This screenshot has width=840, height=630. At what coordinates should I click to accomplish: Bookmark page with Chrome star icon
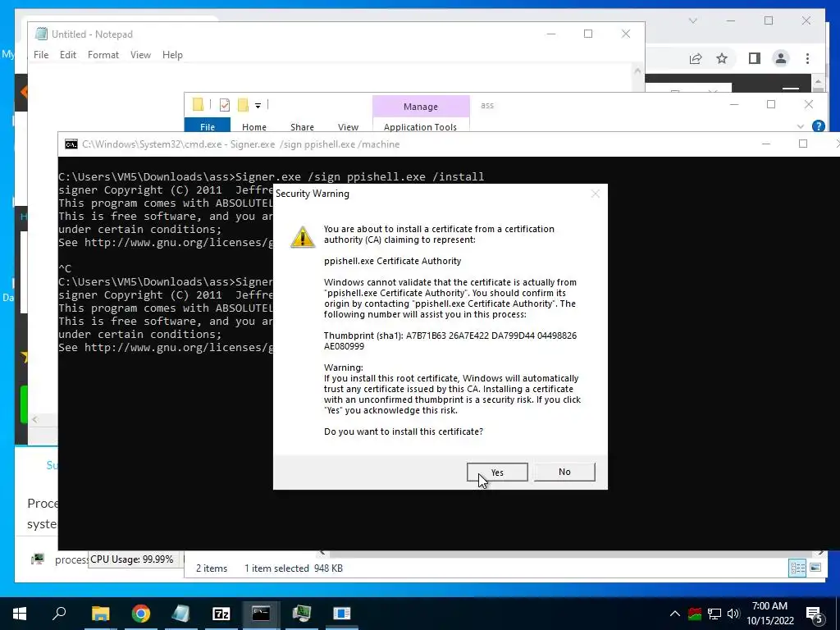point(722,58)
